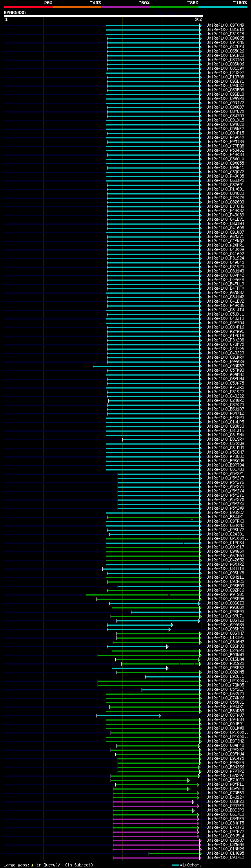This screenshot has width=251, height=868.
Task: Select hit label UniRef100_Q939U7
Action: point(225,841)
